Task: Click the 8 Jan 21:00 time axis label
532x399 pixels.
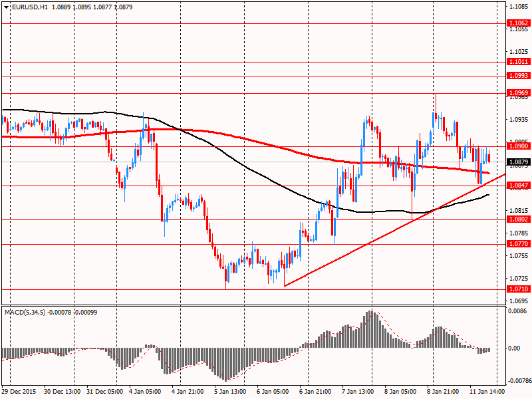Action: point(443,391)
